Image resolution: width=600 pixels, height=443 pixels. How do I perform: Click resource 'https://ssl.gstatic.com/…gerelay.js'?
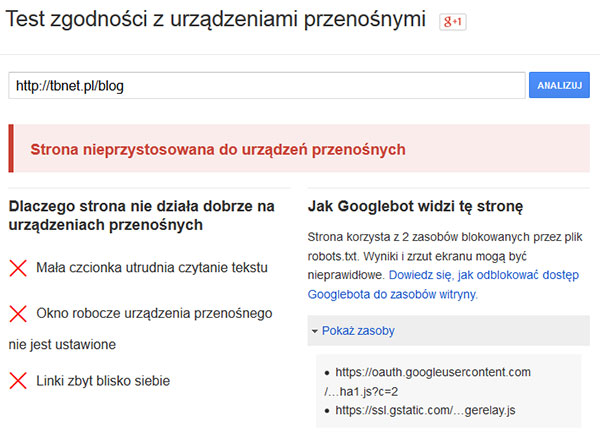point(425,410)
